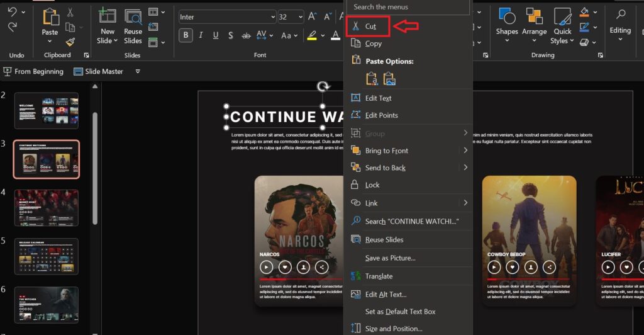Image resolution: width=644 pixels, height=335 pixels.
Task: Click the play button on NARCOS card
Action: coord(266,267)
